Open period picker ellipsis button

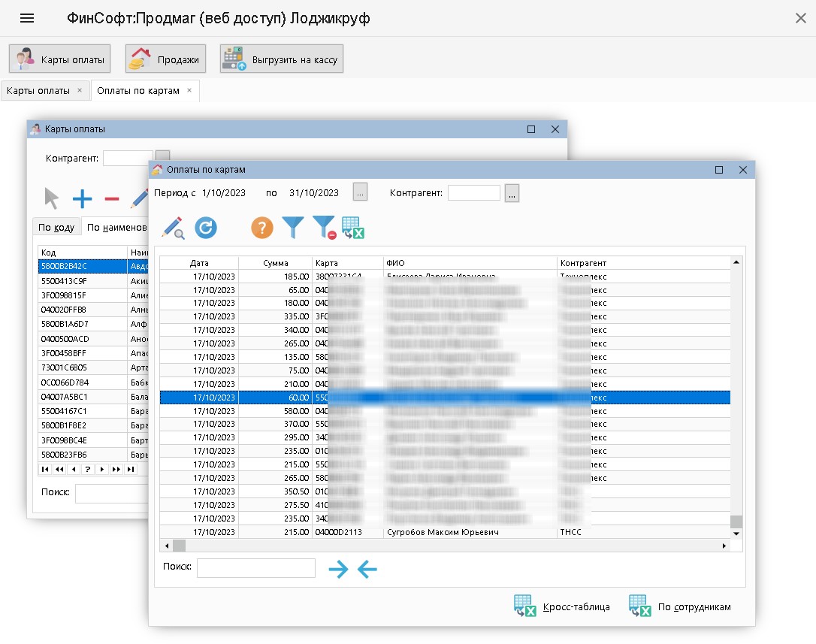pyautogui.click(x=361, y=193)
